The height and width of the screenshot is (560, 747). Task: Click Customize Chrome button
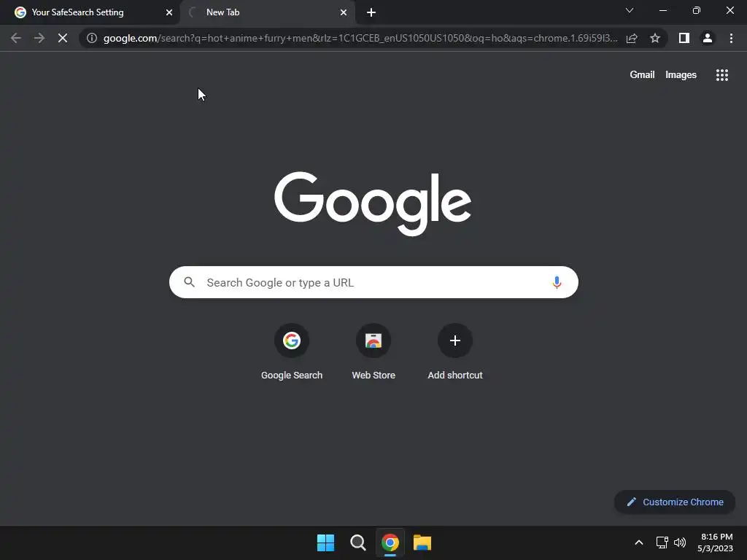coord(675,502)
